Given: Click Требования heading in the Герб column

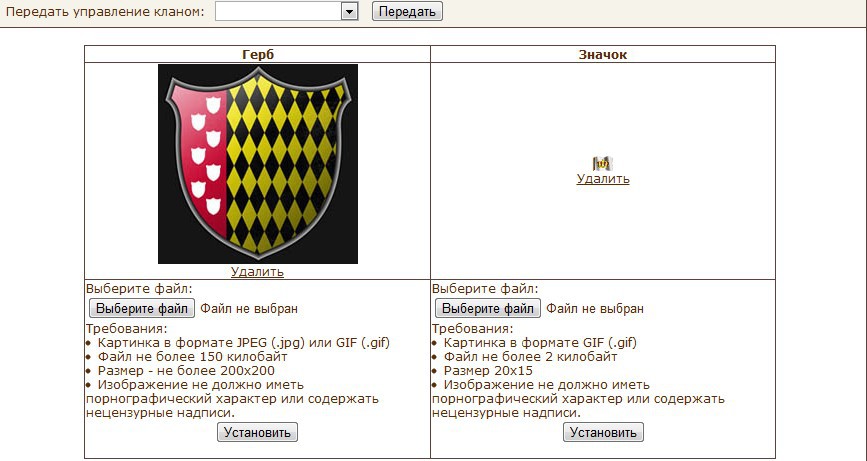Looking at the screenshot, I should click(x=127, y=329).
